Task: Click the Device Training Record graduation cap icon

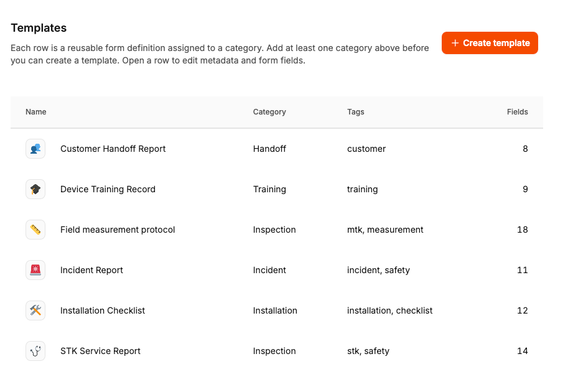Action: point(35,189)
